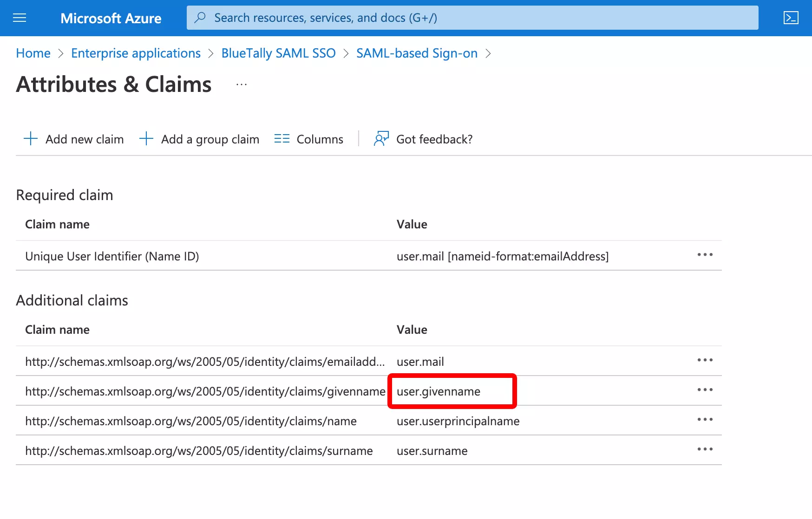Click the plus icon for Add a group claim
This screenshot has width=812, height=519.
click(146, 139)
